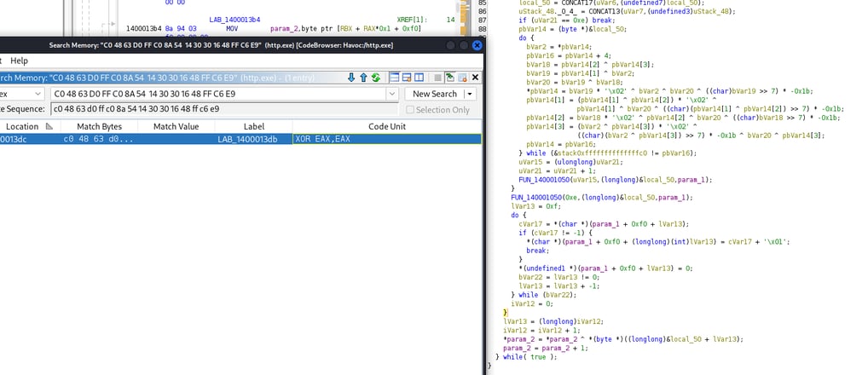Click 'uVar21 = uVar21 + 1;' line
868x375 pixels.
(x=558, y=171)
